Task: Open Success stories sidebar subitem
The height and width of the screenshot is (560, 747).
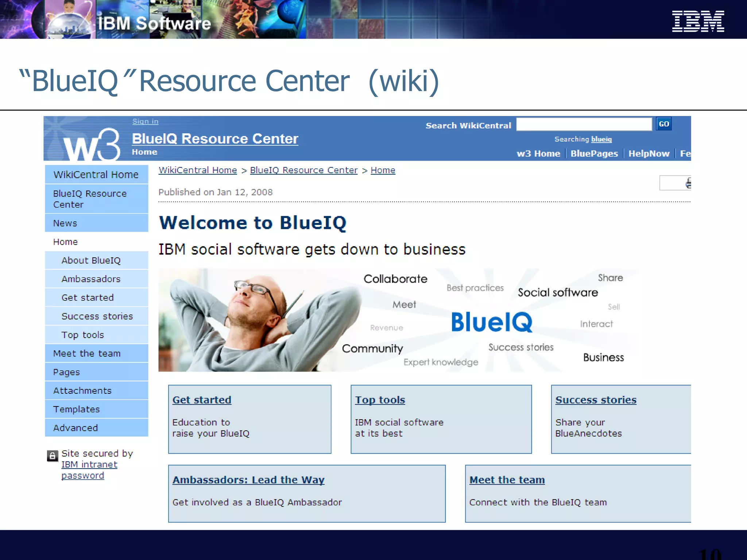Action: point(97,316)
